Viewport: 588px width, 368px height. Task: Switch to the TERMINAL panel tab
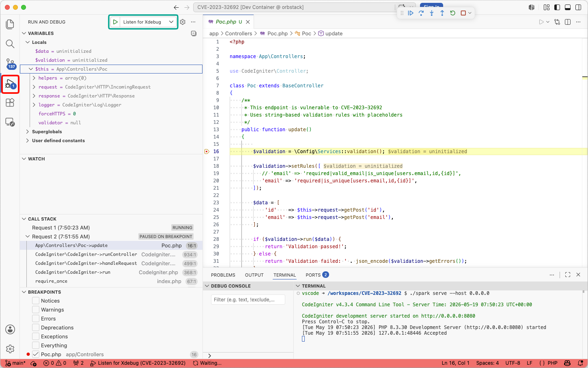pos(284,275)
